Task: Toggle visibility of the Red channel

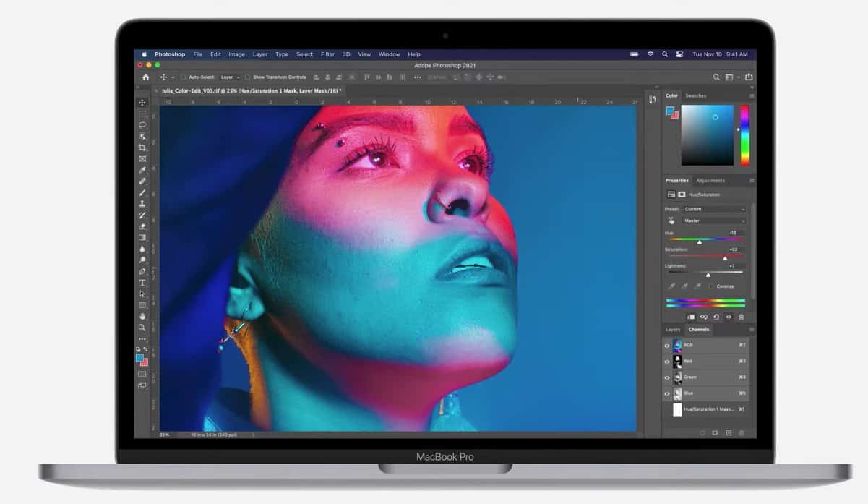Action: (667, 362)
